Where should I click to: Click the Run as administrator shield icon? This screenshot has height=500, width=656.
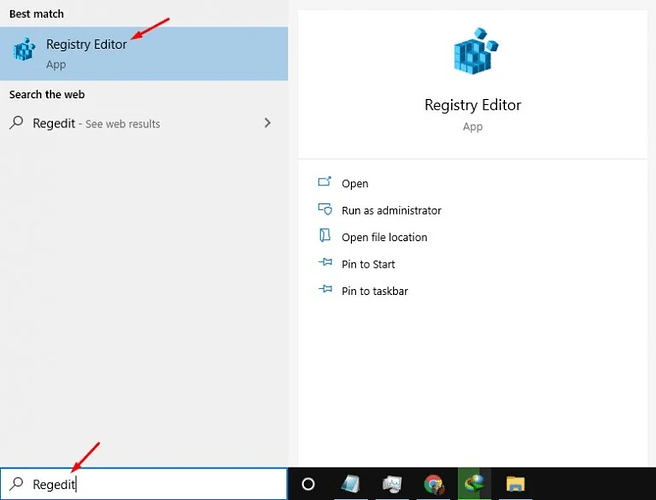(x=325, y=209)
